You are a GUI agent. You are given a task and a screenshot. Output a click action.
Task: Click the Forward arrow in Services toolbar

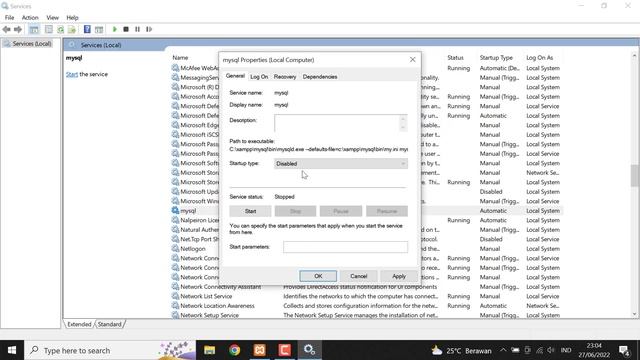[18, 29]
